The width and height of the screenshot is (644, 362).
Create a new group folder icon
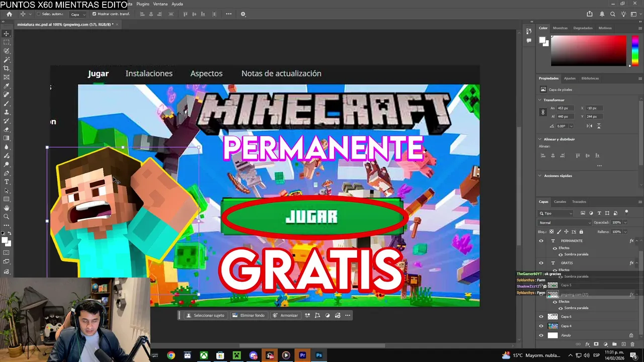(x=614, y=344)
